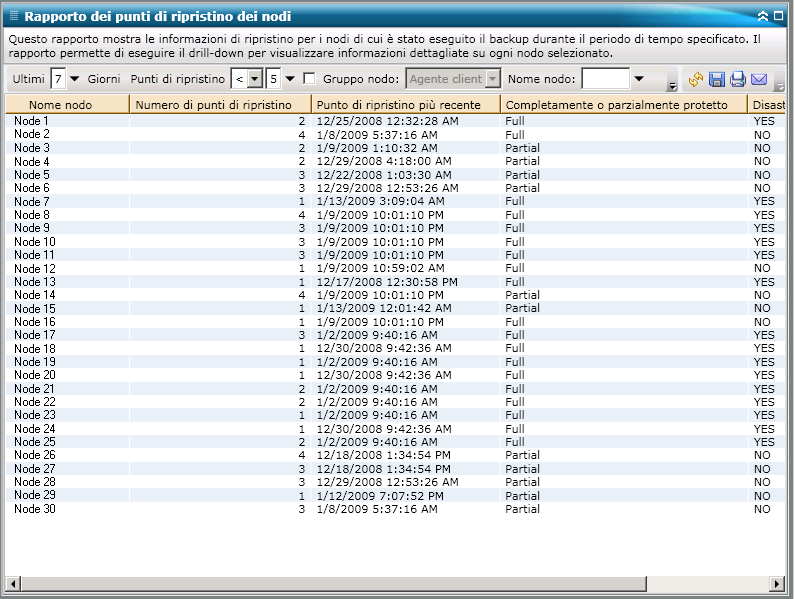This screenshot has height=599, width=795.
Task: Open the comparison operator dropdown
Action: point(255,79)
